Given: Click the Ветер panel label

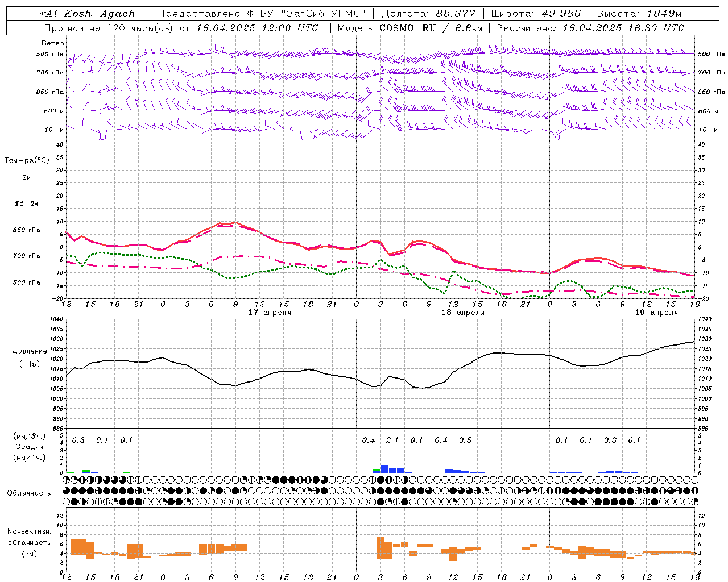Looking at the screenshot, I should [53, 43].
